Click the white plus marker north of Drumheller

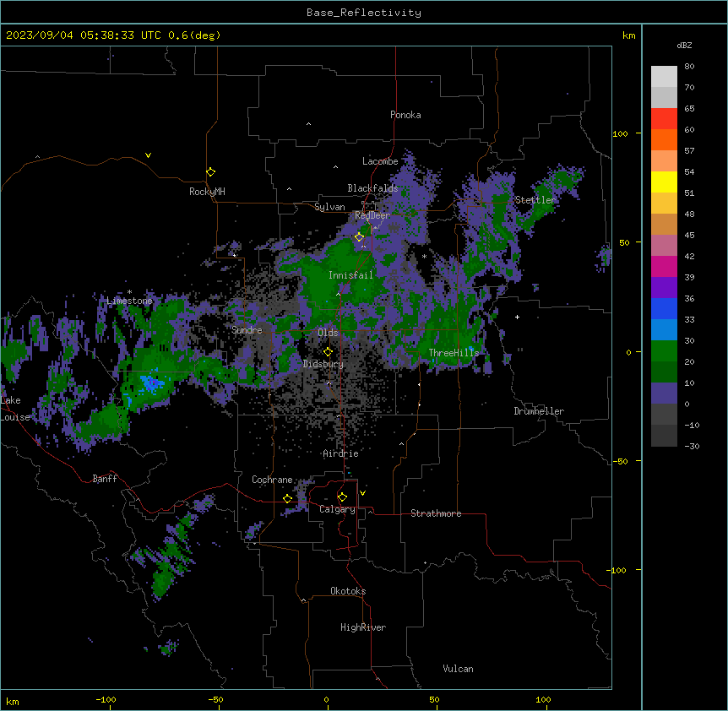coord(517,317)
